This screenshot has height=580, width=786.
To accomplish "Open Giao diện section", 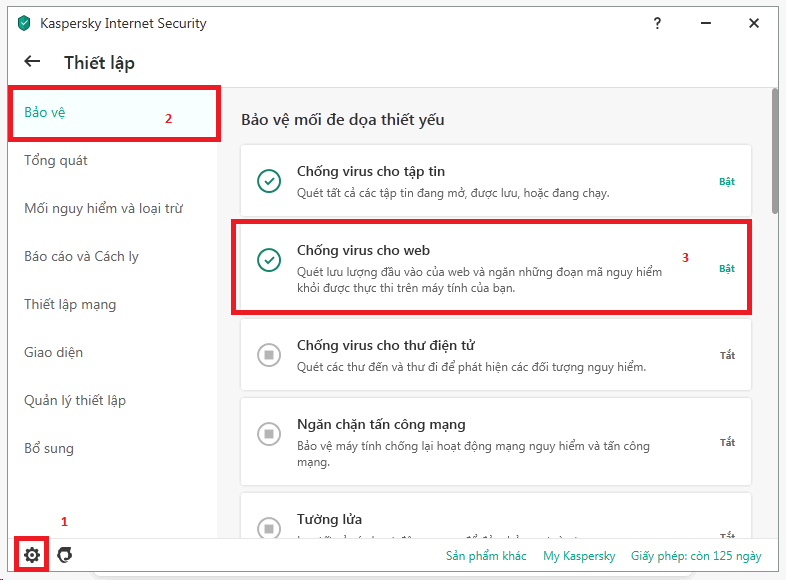I will (114, 352).
